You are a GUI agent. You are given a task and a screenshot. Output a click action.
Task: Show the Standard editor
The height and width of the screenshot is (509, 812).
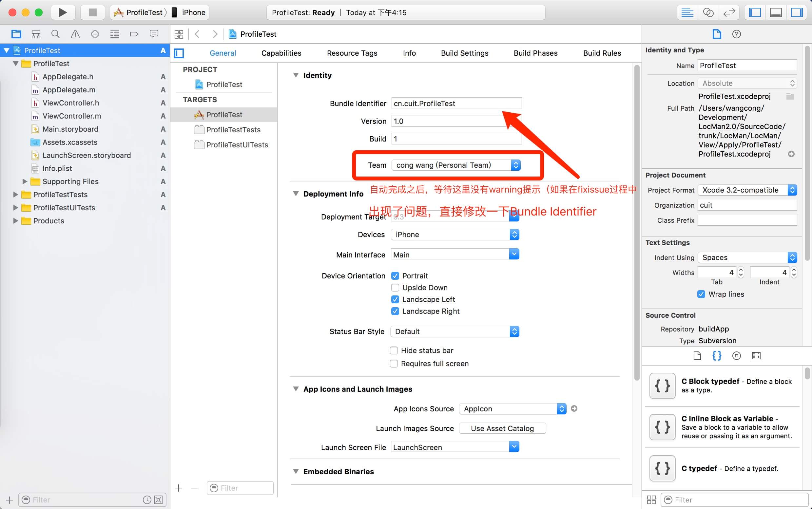point(687,12)
